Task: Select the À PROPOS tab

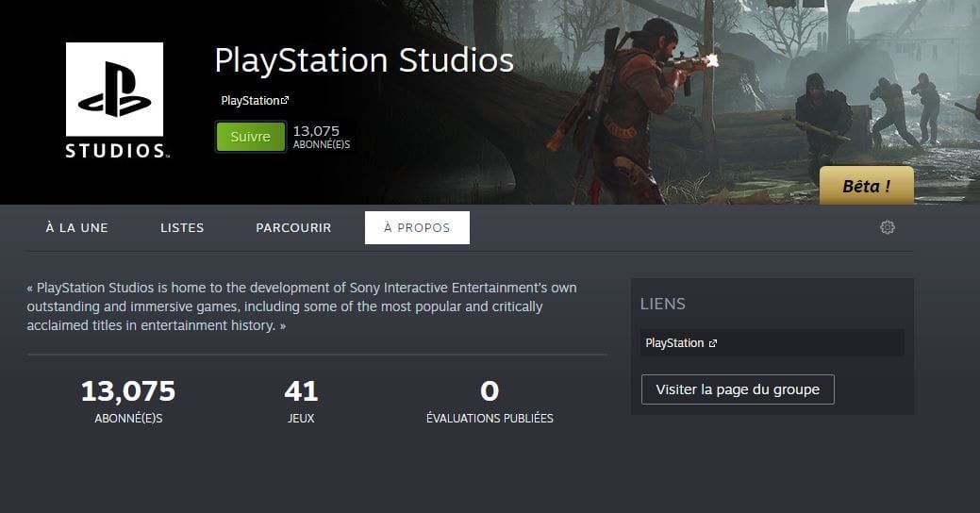Action: tap(417, 228)
